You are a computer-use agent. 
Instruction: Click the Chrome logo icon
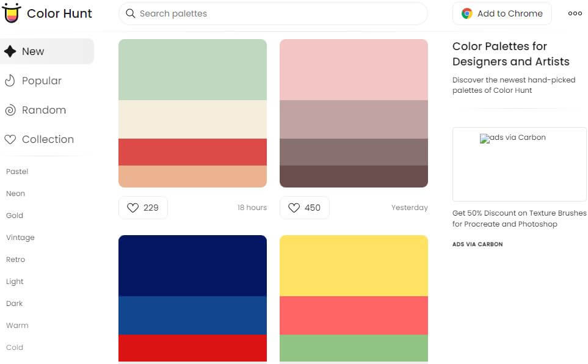(467, 13)
